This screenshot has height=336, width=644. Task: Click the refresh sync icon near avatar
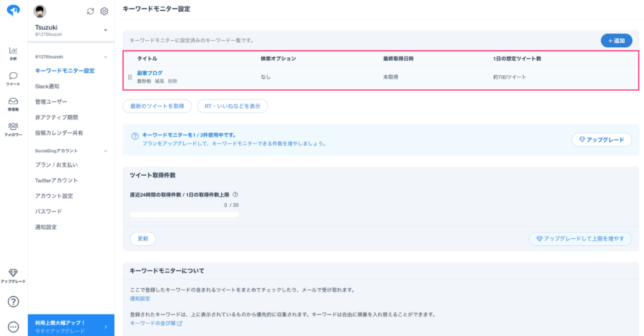(x=90, y=11)
